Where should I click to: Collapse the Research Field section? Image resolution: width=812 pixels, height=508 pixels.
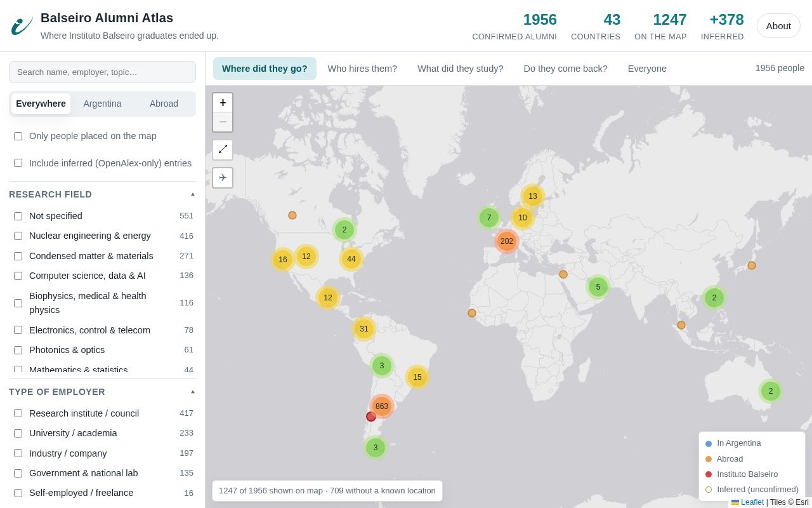[x=102, y=194]
